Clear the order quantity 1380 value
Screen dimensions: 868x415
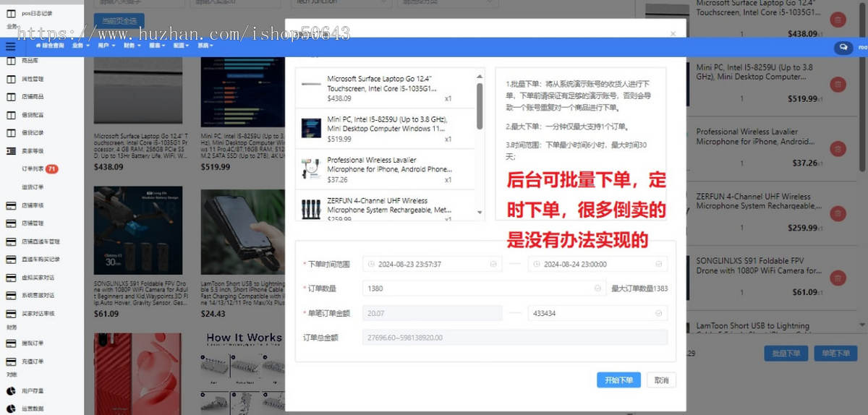click(598, 288)
